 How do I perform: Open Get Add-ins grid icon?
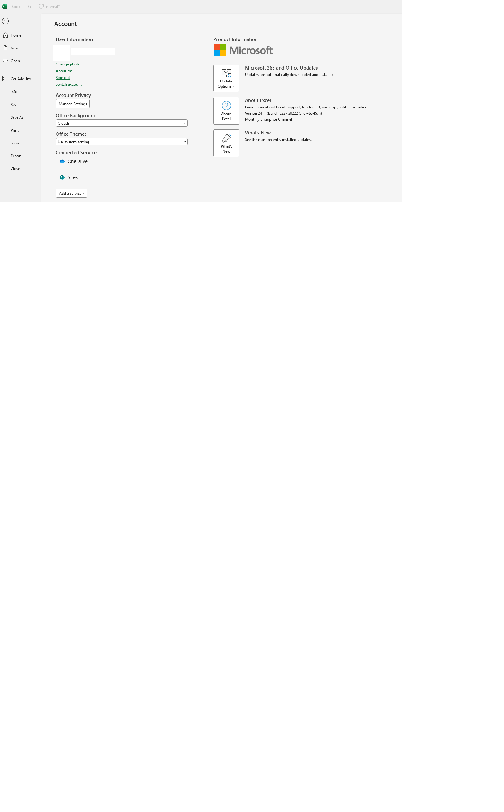5,79
